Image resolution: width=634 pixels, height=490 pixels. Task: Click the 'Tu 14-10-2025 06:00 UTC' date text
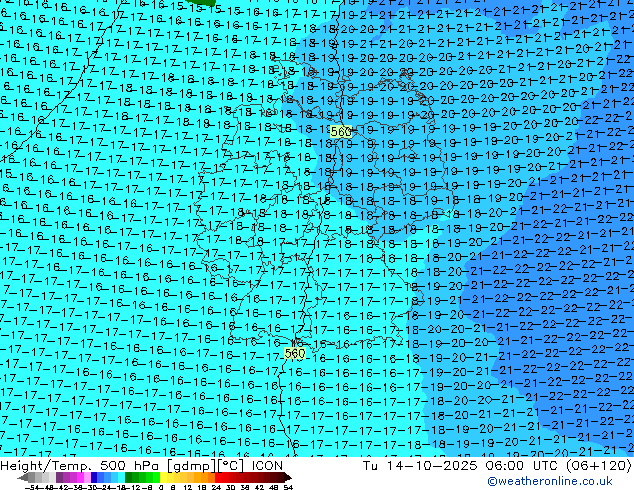click(x=461, y=466)
